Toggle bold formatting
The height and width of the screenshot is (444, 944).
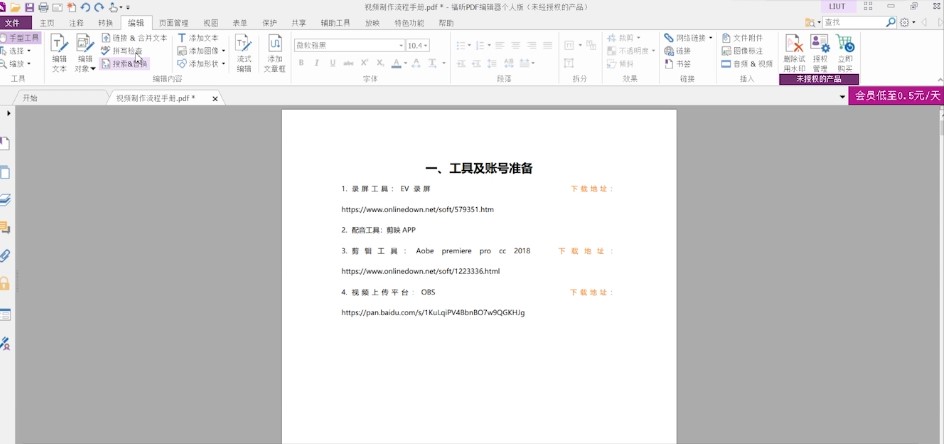coord(301,63)
